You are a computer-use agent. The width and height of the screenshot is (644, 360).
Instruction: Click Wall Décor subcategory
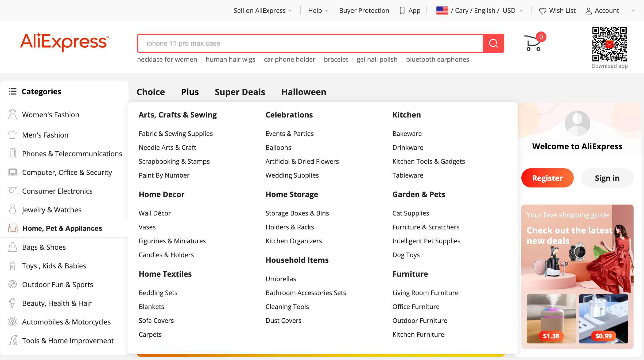click(x=154, y=213)
